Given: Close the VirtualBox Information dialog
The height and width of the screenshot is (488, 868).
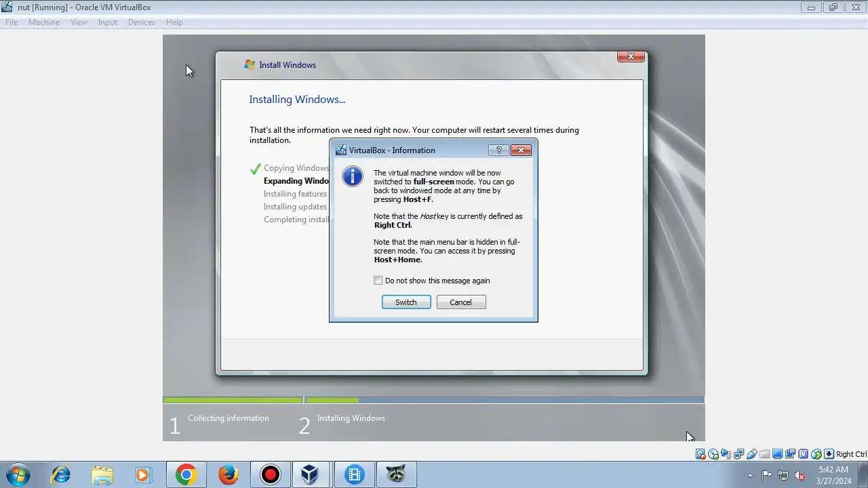Looking at the screenshot, I should tap(521, 150).
